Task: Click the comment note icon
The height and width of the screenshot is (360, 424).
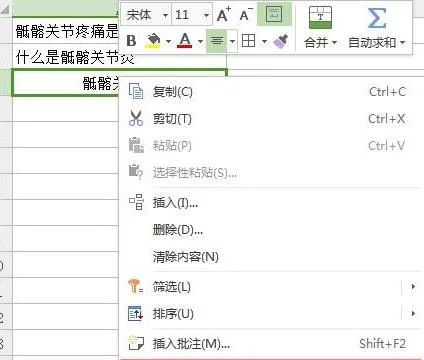Action: 136,343
